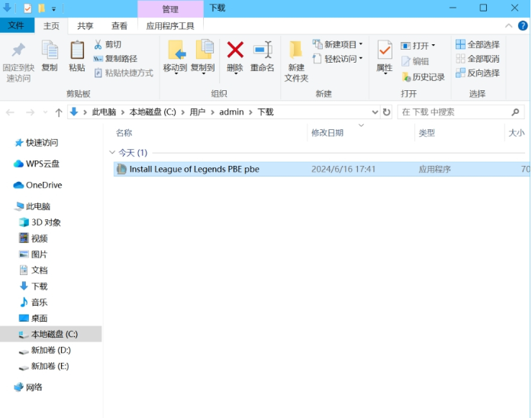Click Copy path (复制路径)
532x418 pixels.
pyautogui.click(x=115, y=59)
